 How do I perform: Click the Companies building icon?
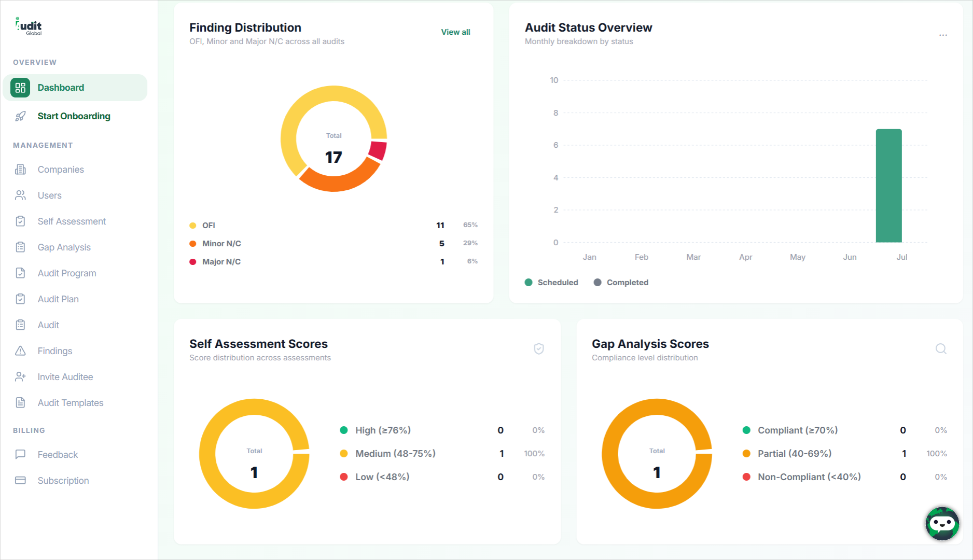pyautogui.click(x=20, y=170)
